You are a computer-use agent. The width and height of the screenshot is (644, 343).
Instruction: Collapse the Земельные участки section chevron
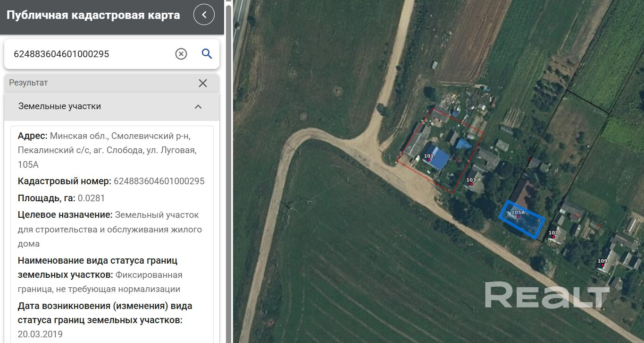point(198,107)
